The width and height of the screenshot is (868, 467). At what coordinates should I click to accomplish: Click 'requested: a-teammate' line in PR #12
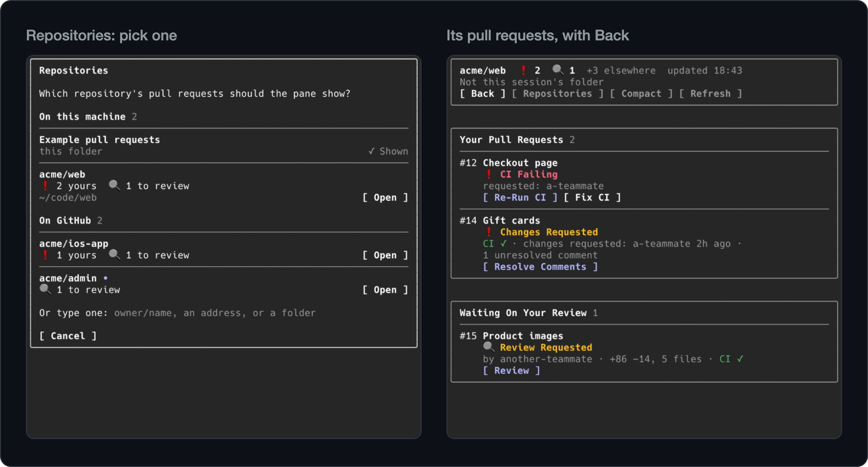tap(543, 186)
